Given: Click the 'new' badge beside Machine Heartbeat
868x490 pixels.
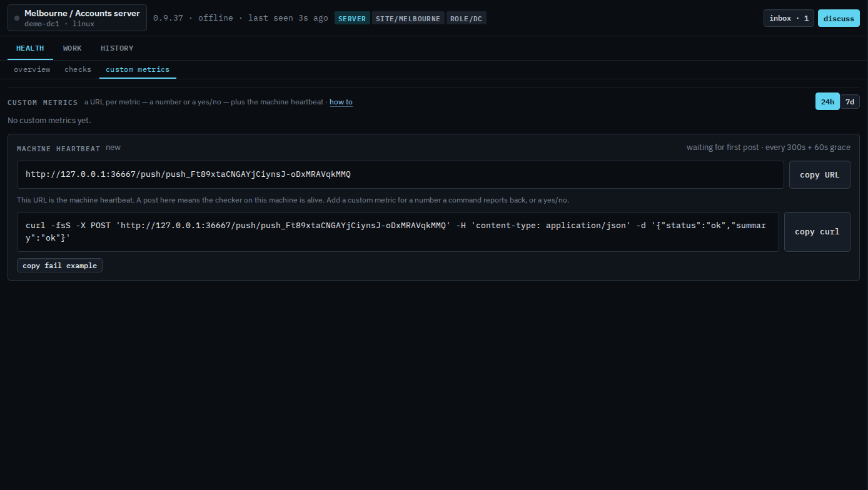Looking at the screenshot, I should 113,147.
